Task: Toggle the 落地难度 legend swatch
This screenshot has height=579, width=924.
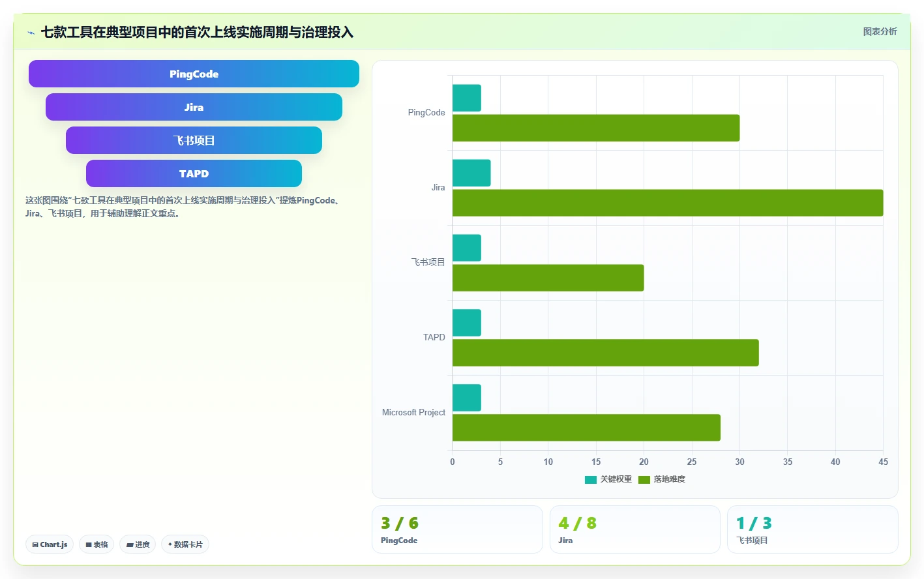Action: [x=644, y=480]
